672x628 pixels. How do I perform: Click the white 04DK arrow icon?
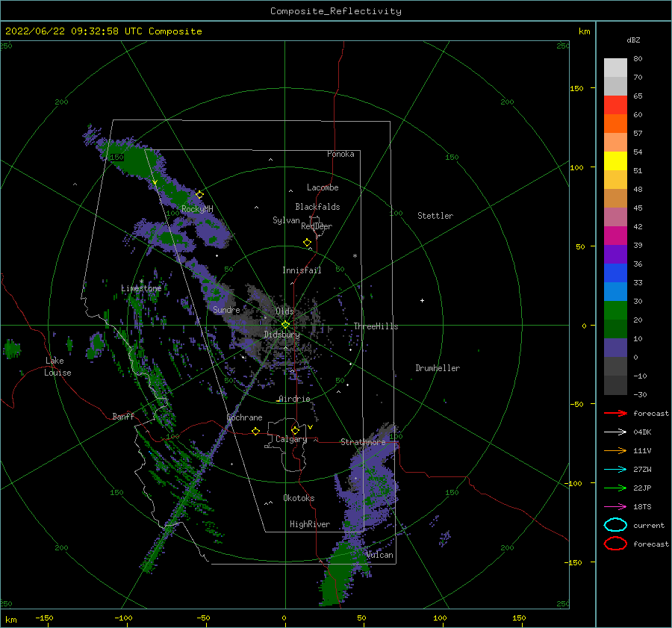pos(615,432)
